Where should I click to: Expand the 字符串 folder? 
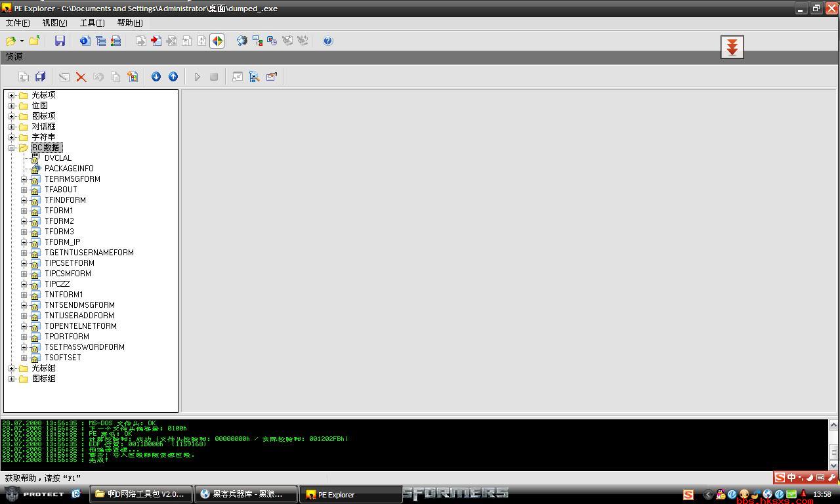point(11,137)
